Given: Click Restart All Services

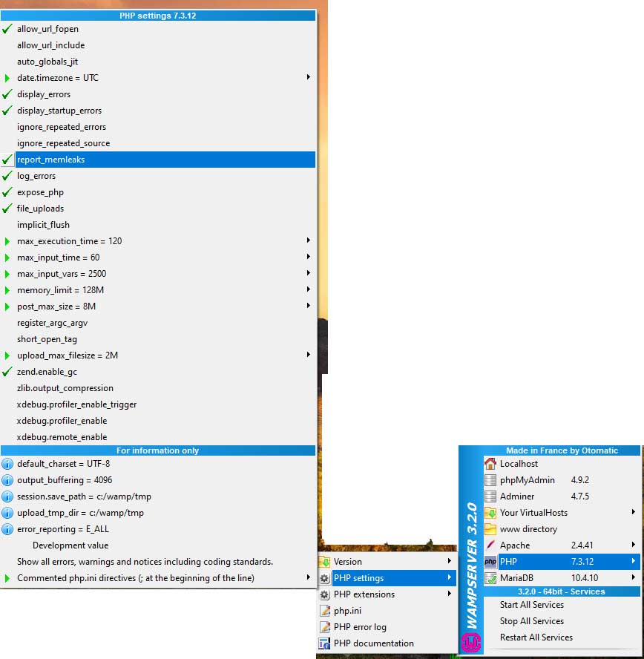Looking at the screenshot, I should [x=562, y=637].
